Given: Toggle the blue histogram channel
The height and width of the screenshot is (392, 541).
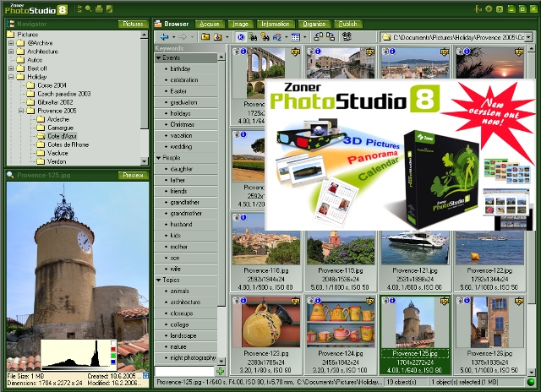Looking at the screenshot, I should coord(113,362).
